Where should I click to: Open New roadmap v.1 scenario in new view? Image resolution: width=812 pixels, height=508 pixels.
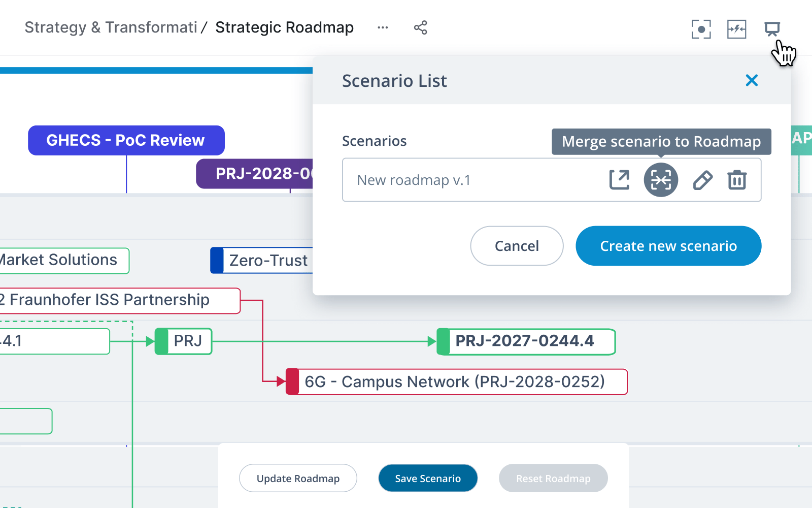619,180
